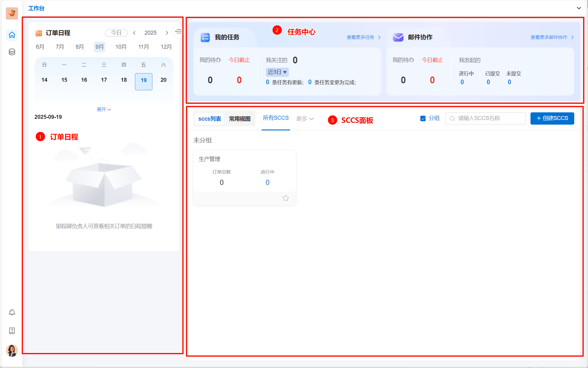588x368 pixels.
Task: Go to next year arrow
Action: (167, 33)
